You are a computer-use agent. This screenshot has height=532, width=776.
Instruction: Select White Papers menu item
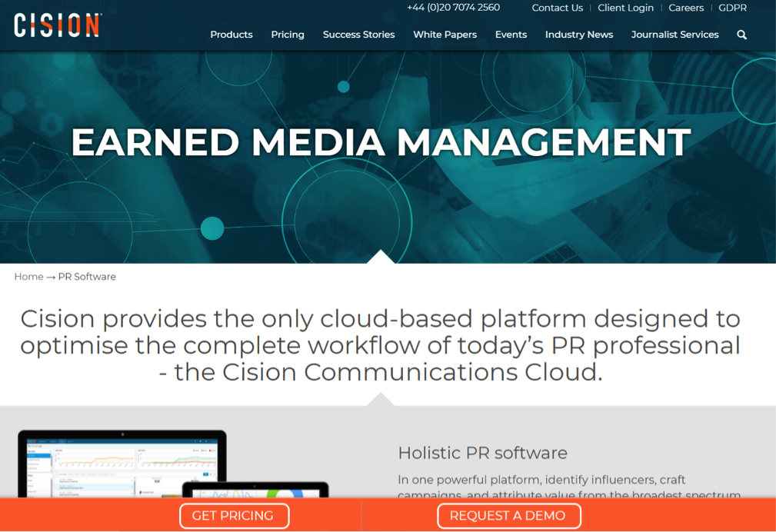click(x=445, y=35)
